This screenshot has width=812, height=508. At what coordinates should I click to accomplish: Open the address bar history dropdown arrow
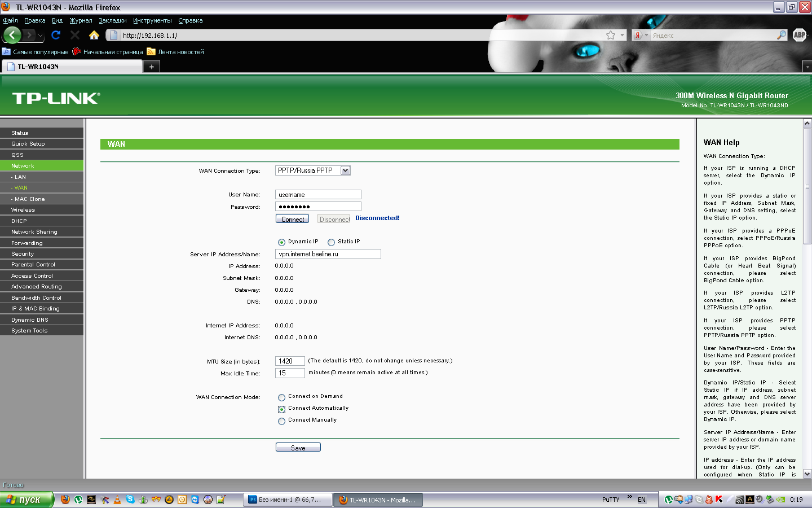[622, 35]
